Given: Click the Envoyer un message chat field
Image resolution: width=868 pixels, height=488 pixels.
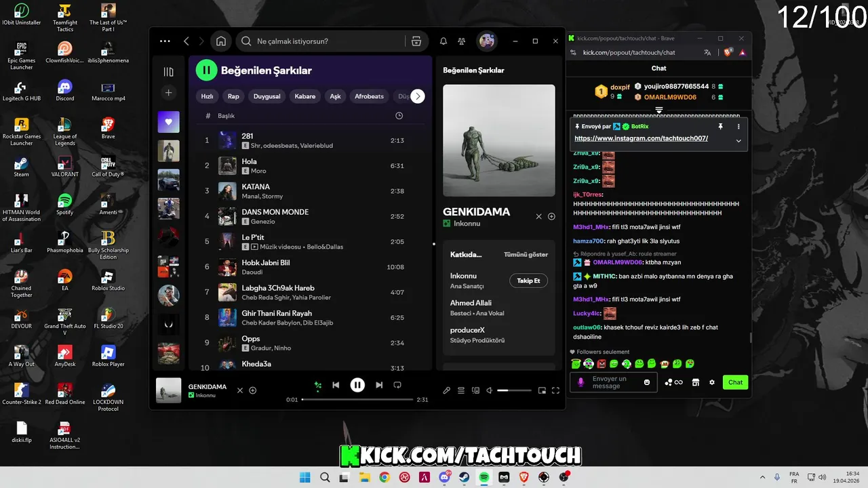Looking at the screenshot, I should pos(614,382).
